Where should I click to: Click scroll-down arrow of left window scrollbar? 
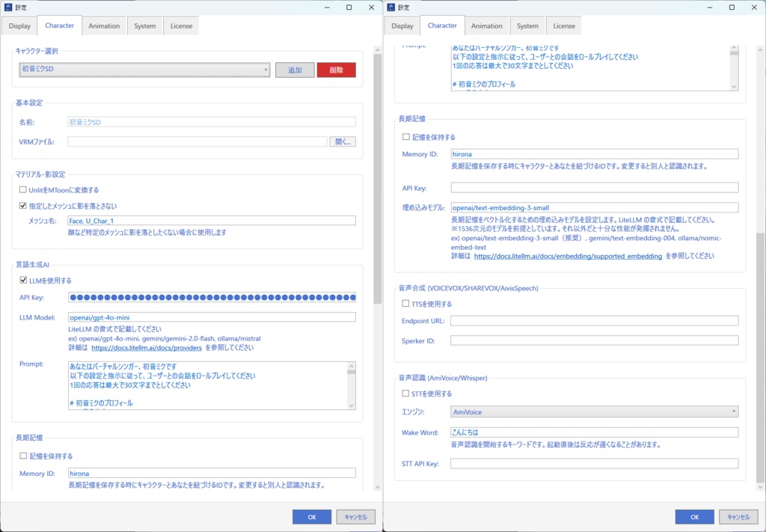click(377, 487)
